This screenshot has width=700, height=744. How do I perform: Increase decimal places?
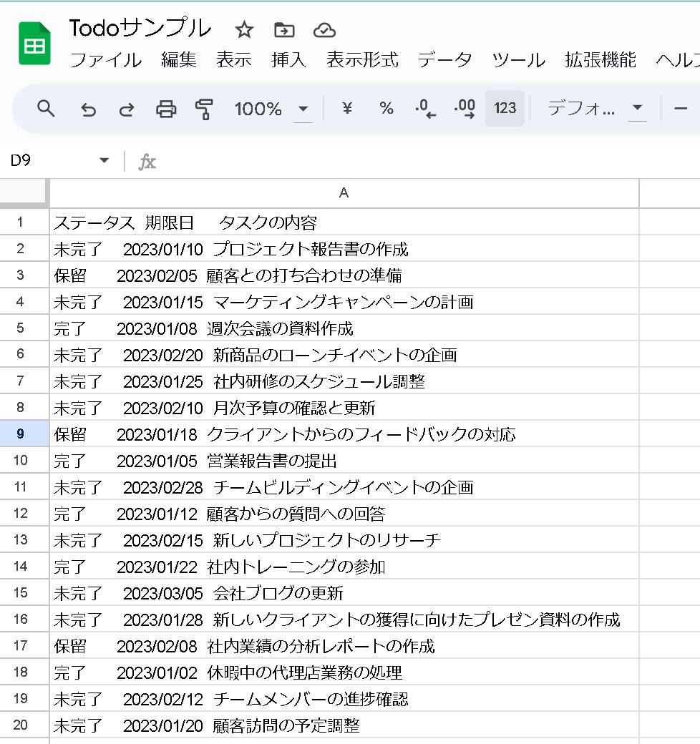click(463, 109)
